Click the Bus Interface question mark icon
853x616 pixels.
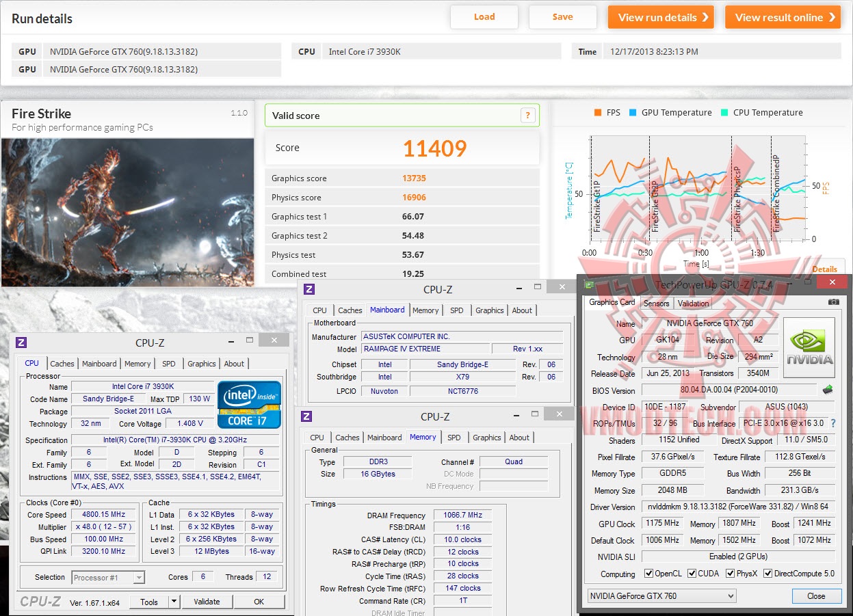[832, 424]
